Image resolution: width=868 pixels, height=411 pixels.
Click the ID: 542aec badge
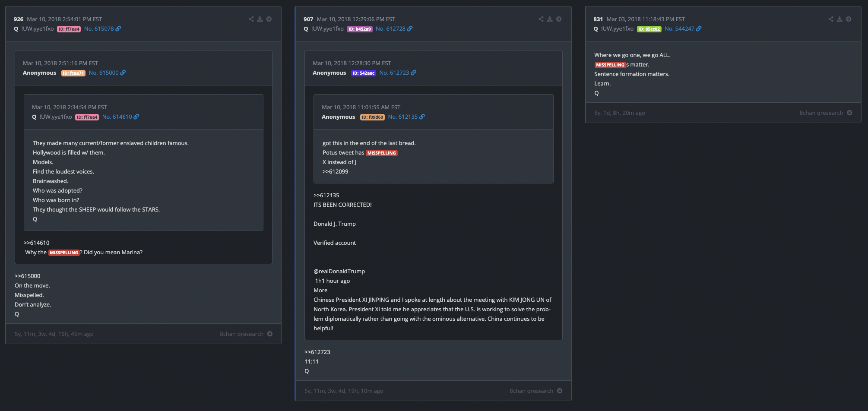(364, 73)
